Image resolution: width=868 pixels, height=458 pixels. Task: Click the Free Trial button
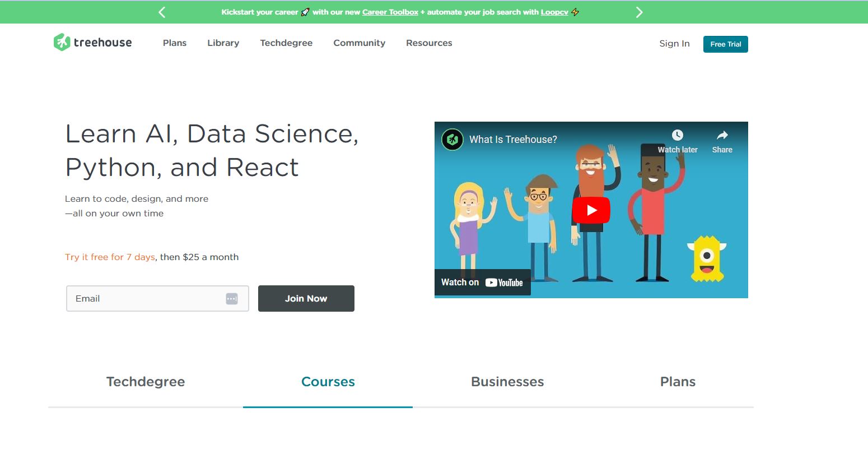(726, 44)
